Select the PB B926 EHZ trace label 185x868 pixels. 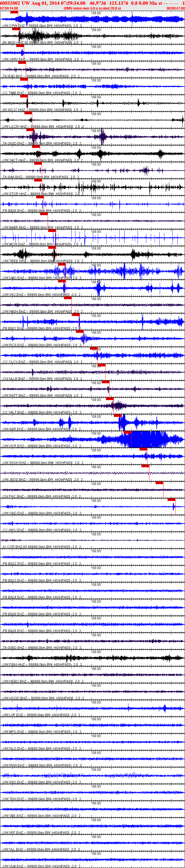click(x=42, y=211)
